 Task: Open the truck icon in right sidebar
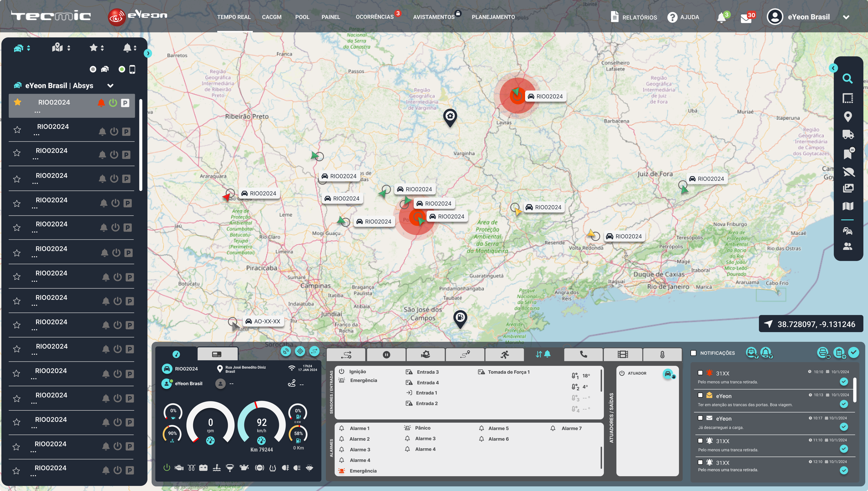coord(848,135)
